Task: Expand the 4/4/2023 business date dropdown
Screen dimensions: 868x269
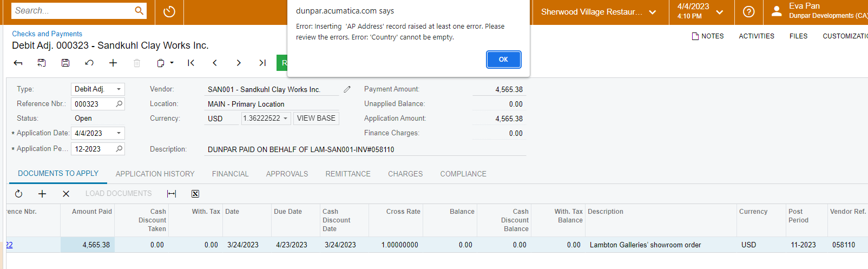Action: coord(720,12)
